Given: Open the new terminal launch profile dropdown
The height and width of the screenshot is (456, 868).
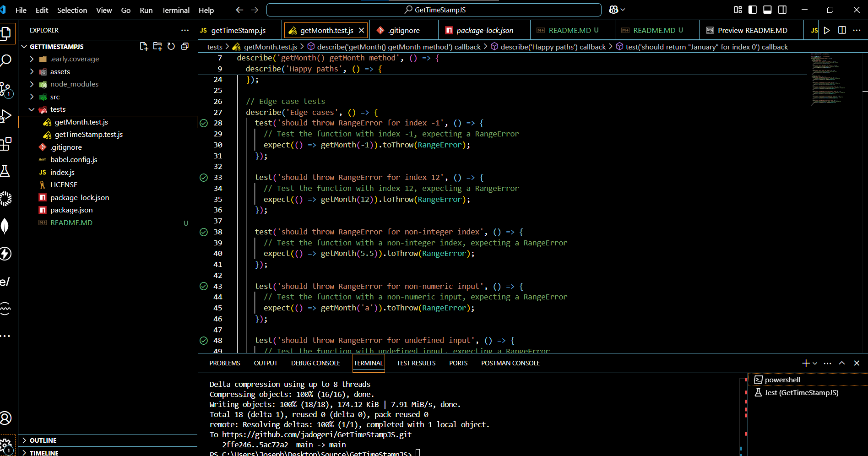Looking at the screenshot, I should click(815, 364).
